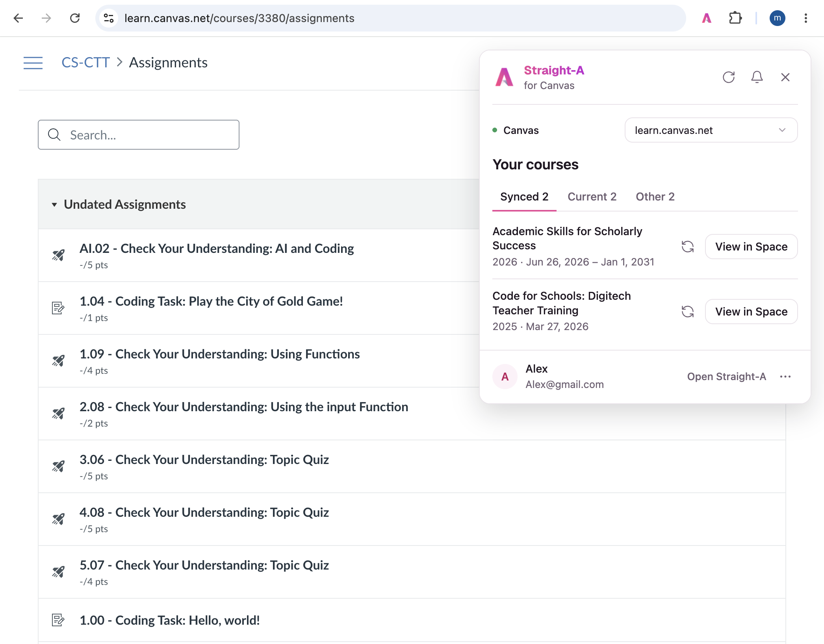Collapse the Undated Assignments group

54,204
